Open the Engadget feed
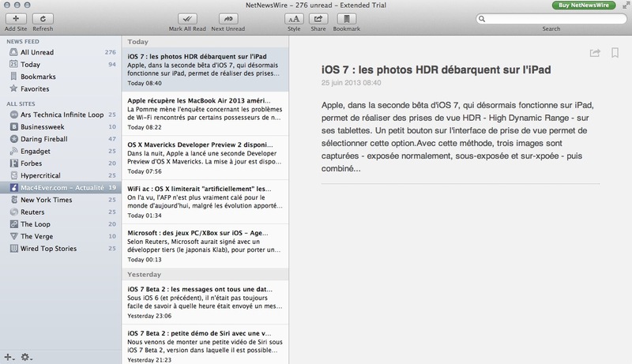This screenshot has width=632, height=364. pyautogui.click(x=61, y=151)
